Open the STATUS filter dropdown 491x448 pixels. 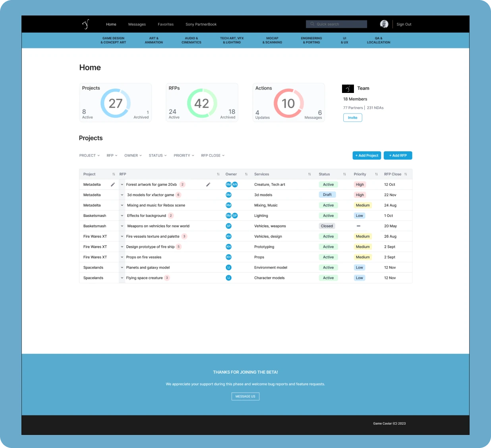(158, 156)
